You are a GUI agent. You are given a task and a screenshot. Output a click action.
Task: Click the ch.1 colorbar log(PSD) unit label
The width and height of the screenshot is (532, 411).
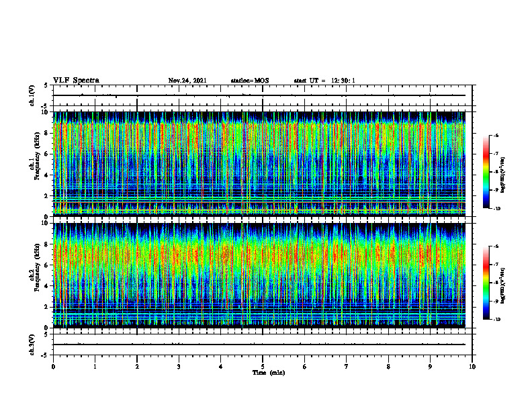[503, 175]
